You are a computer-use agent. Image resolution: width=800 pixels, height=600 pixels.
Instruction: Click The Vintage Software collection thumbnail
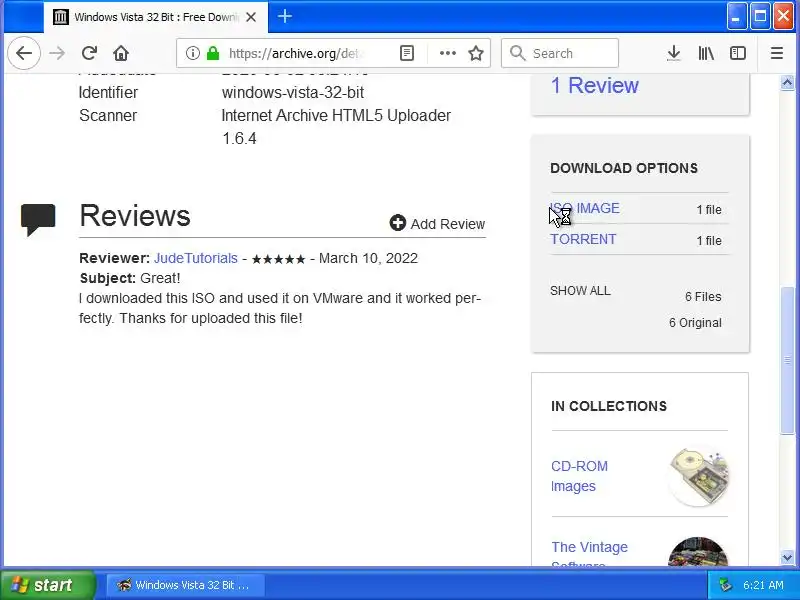click(x=698, y=553)
